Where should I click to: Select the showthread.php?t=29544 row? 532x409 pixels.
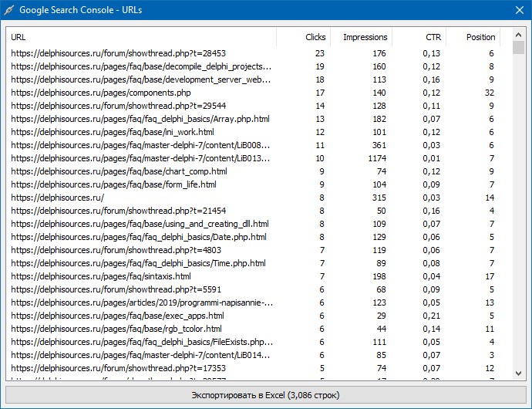tap(118, 106)
